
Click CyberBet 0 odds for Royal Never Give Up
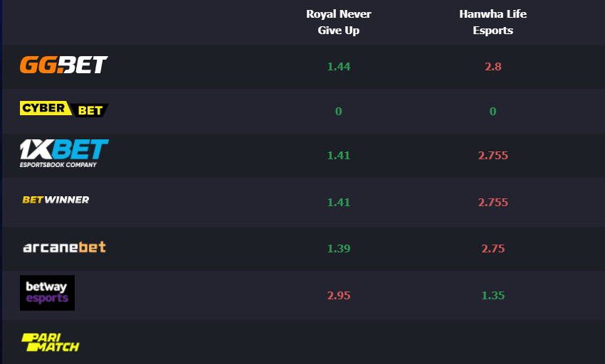[338, 111]
